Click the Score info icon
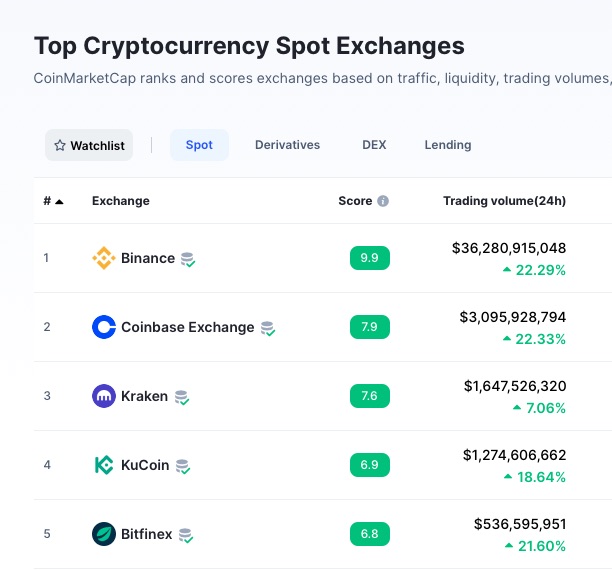The width and height of the screenshot is (612, 571). (383, 201)
